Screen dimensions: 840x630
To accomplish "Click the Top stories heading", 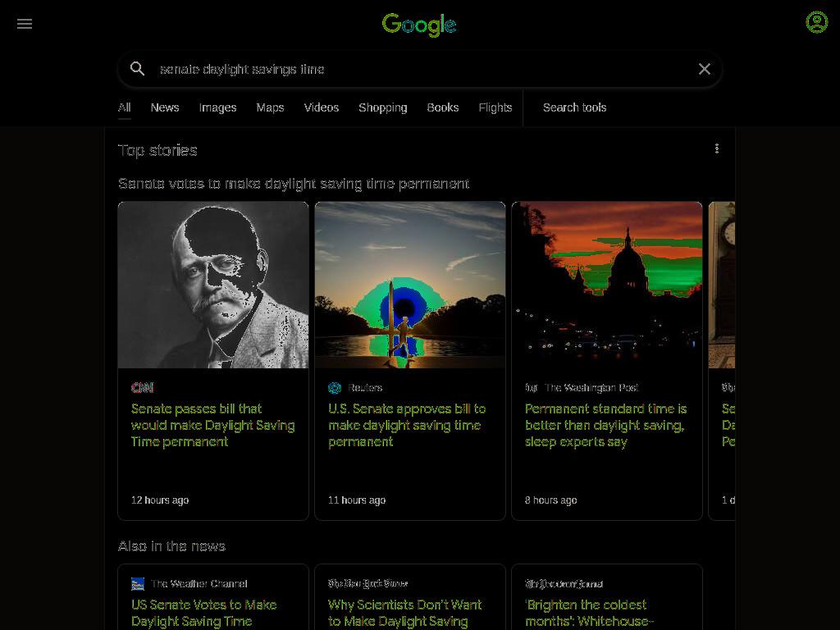I will pos(157,151).
